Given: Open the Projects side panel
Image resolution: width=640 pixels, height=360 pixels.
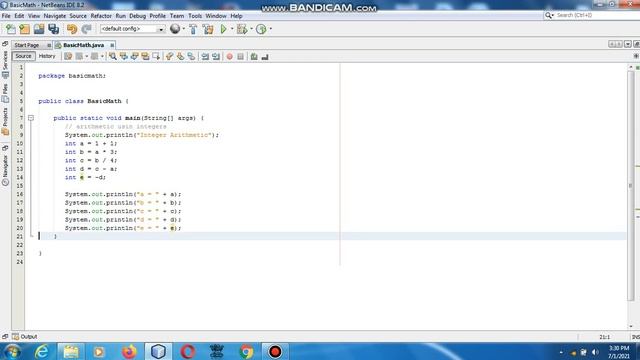Looking at the screenshot, I should (5, 121).
